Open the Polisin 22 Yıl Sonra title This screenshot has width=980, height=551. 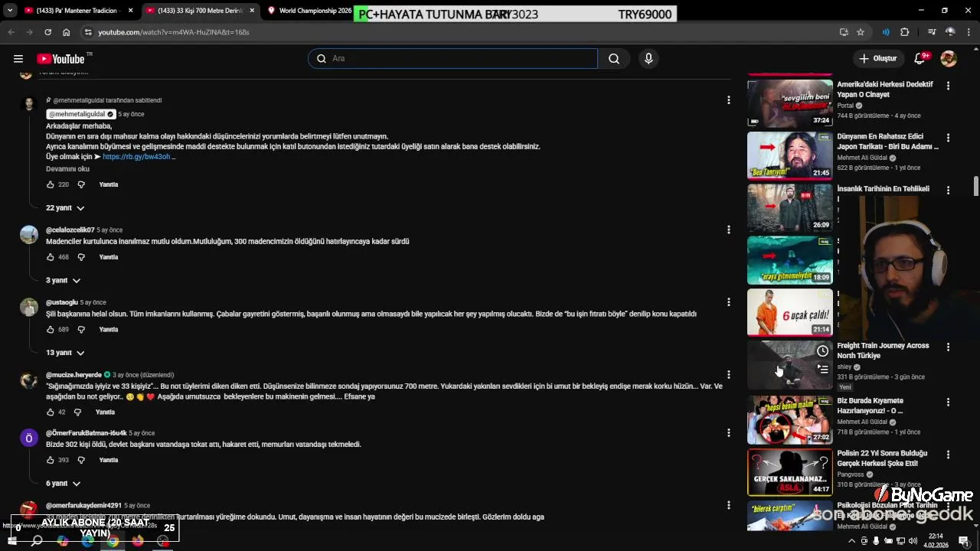coord(882,458)
